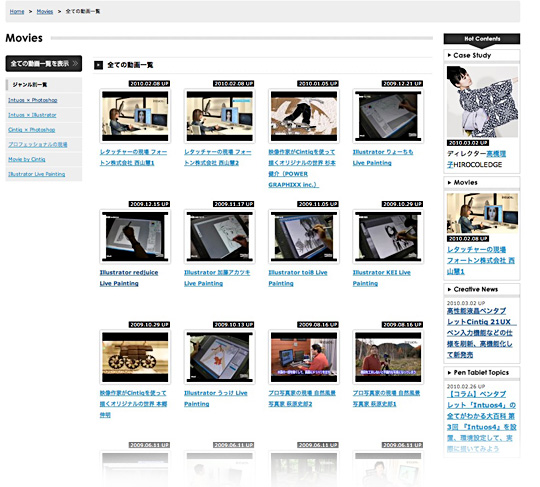Click the play icon beside 全ての動画一覧 heading
540x487 pixels.
(x=98, y=65)
